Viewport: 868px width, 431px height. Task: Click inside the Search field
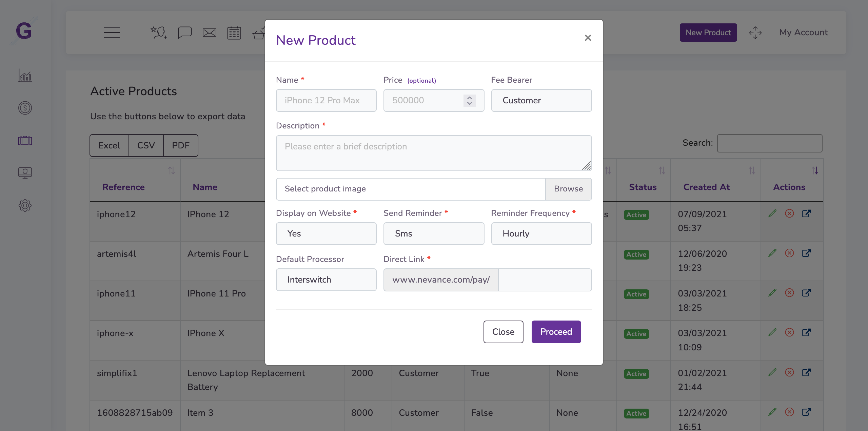coord(769,143)
